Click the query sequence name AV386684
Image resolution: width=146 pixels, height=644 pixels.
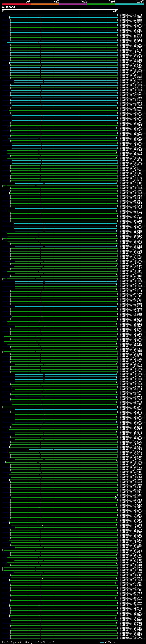point(8,8)
